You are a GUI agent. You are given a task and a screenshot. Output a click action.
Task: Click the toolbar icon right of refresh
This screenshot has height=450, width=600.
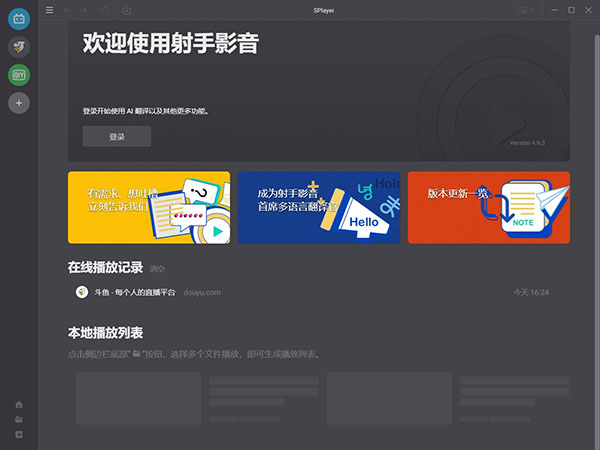click(x=127, y=10)
